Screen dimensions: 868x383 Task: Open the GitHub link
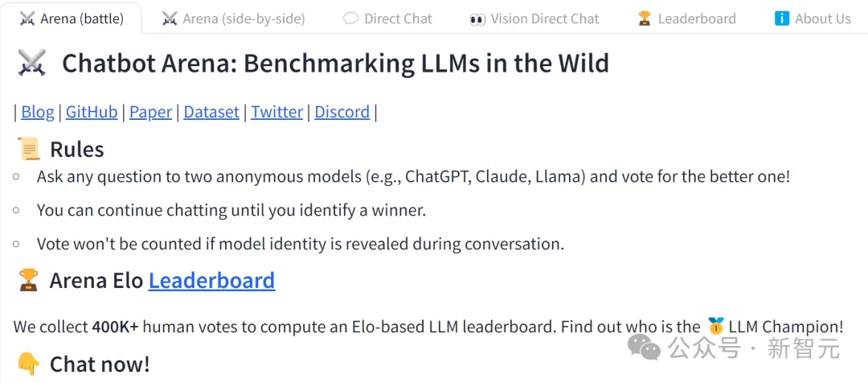tap(92, 112)
